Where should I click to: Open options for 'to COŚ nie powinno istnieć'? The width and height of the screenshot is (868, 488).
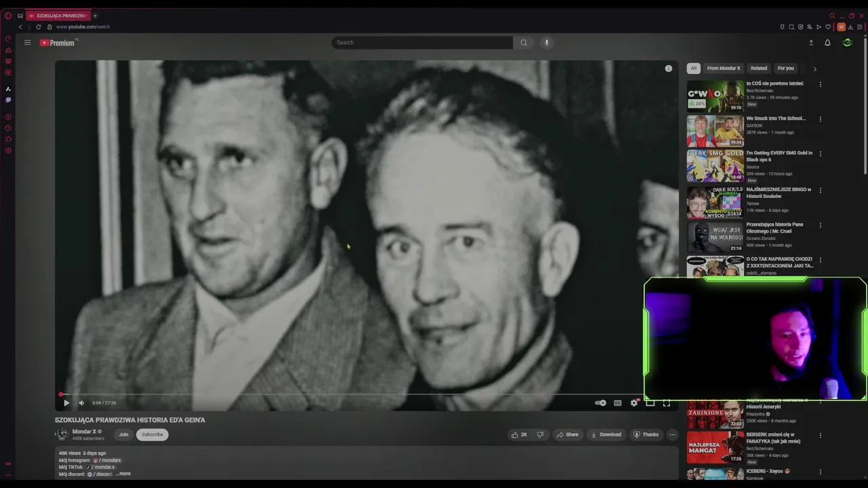coord(821,85)
